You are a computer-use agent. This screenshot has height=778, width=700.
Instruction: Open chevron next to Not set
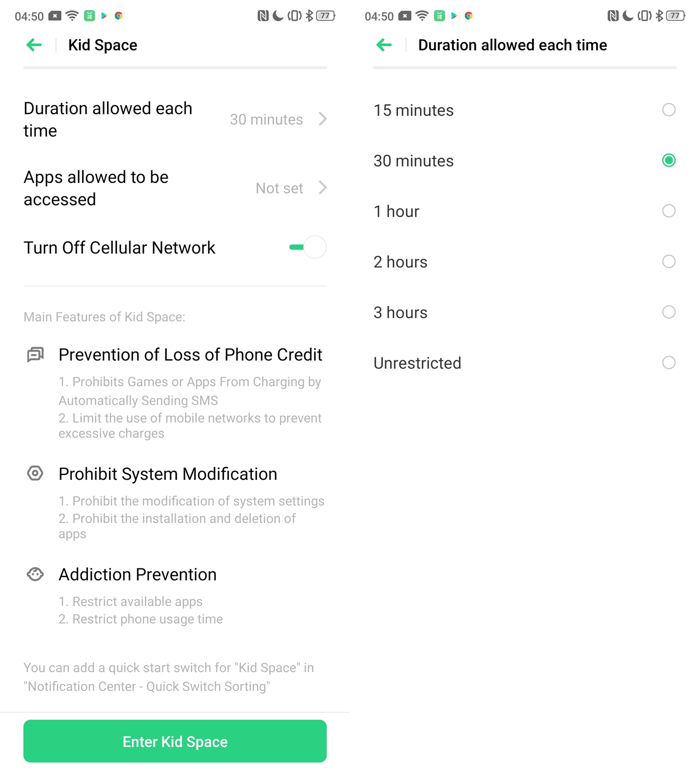coord(323,188)
